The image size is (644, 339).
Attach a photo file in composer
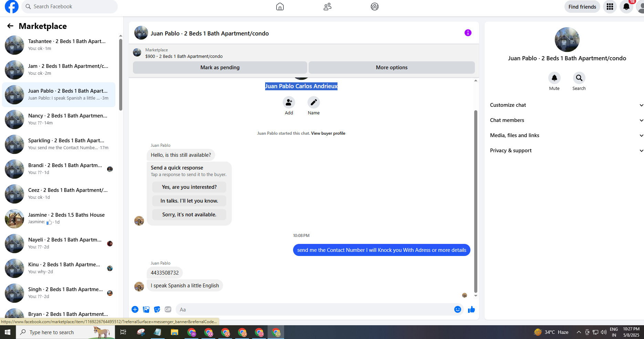pos(146,309)
